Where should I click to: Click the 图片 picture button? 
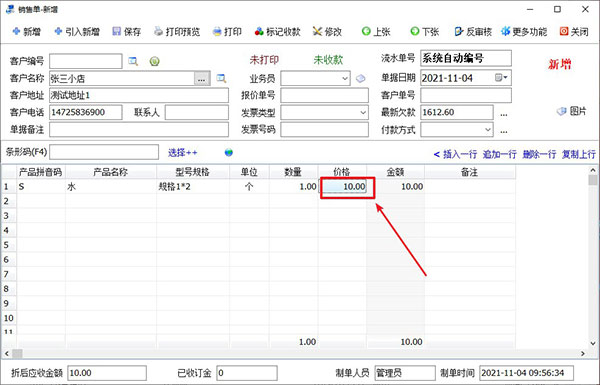point(571,111)
